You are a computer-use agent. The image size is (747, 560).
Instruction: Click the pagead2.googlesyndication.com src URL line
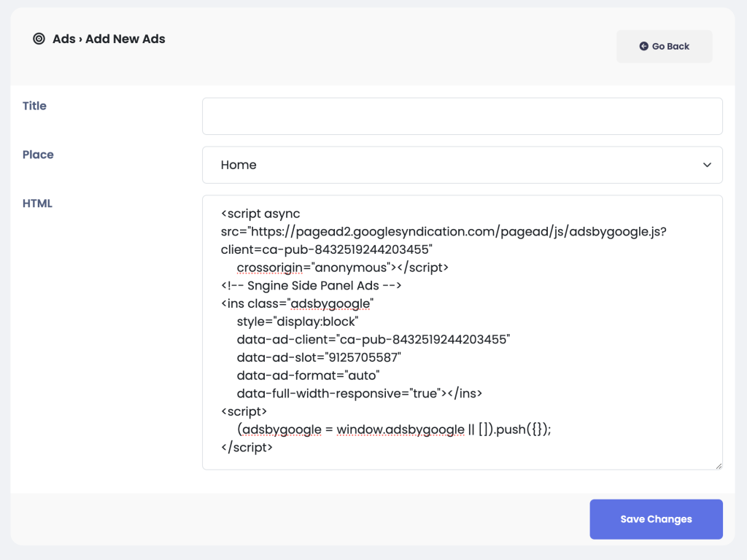pyautogui.click(x=444, y=232)
